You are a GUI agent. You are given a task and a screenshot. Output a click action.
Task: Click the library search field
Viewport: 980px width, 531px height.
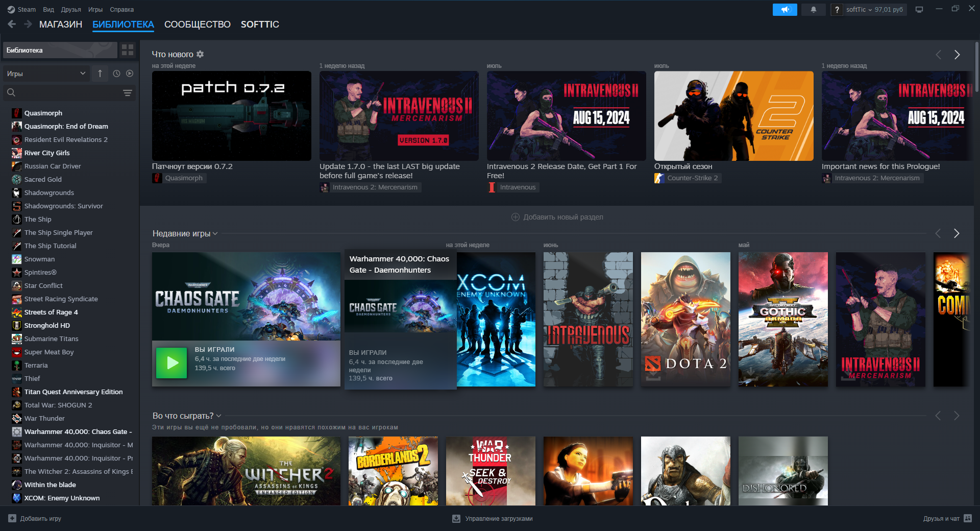(68, 92)
